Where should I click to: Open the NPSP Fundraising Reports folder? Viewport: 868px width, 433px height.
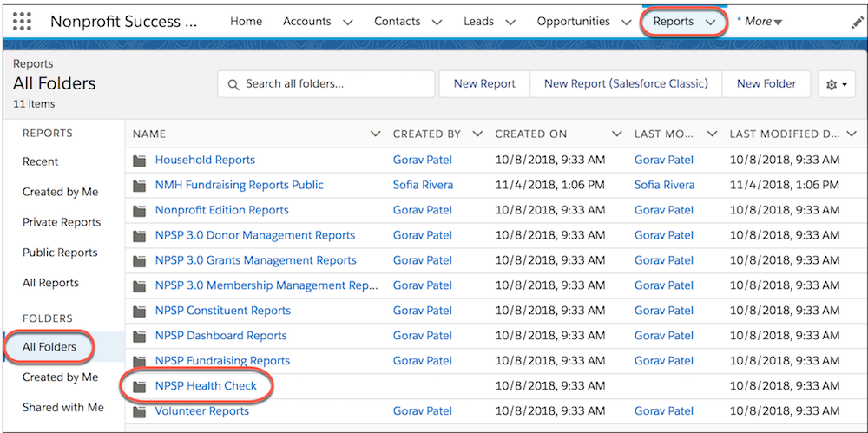click(x=222, y=360)
